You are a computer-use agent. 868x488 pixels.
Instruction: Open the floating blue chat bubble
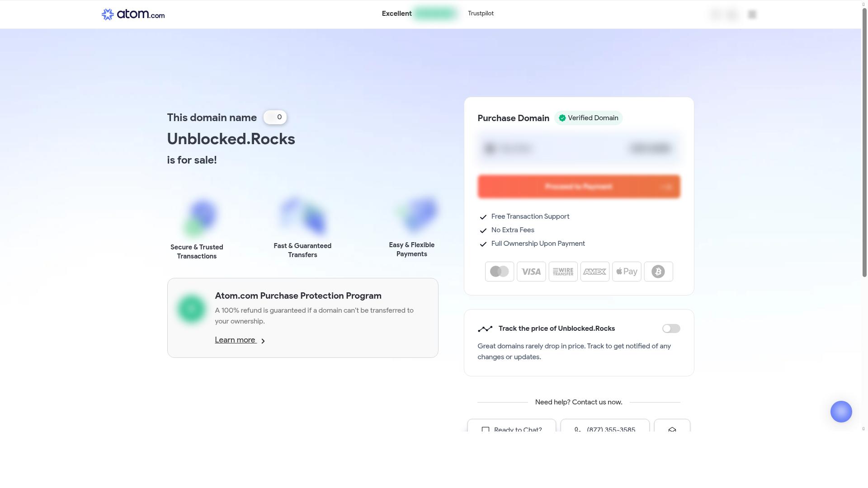841,412
